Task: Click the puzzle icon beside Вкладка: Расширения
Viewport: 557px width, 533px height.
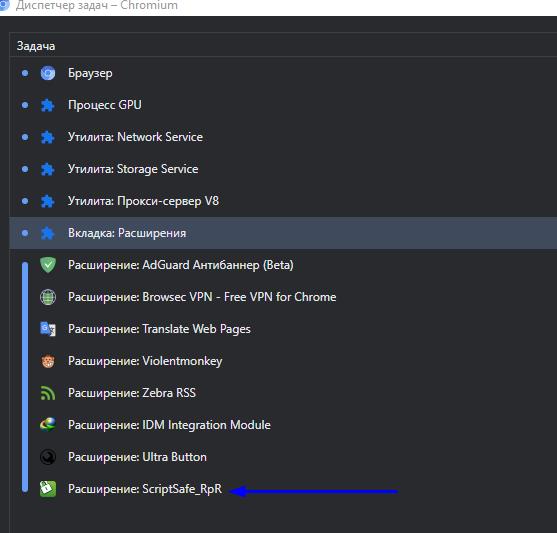Action: [48, 233]
